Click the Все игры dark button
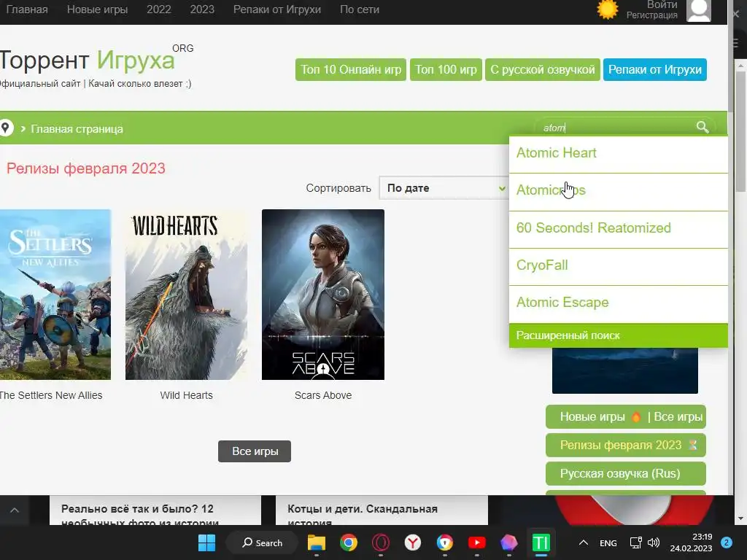Screen dimensions: 747x560 (x=255, y=451)
